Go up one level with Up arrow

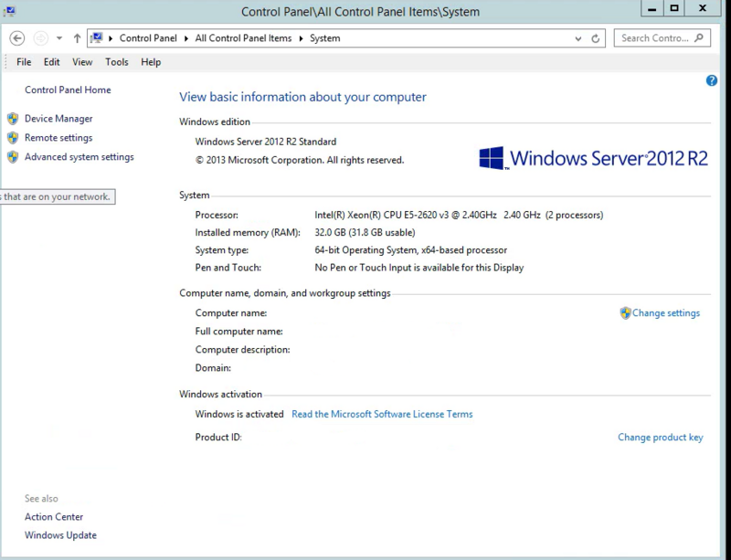77,38
